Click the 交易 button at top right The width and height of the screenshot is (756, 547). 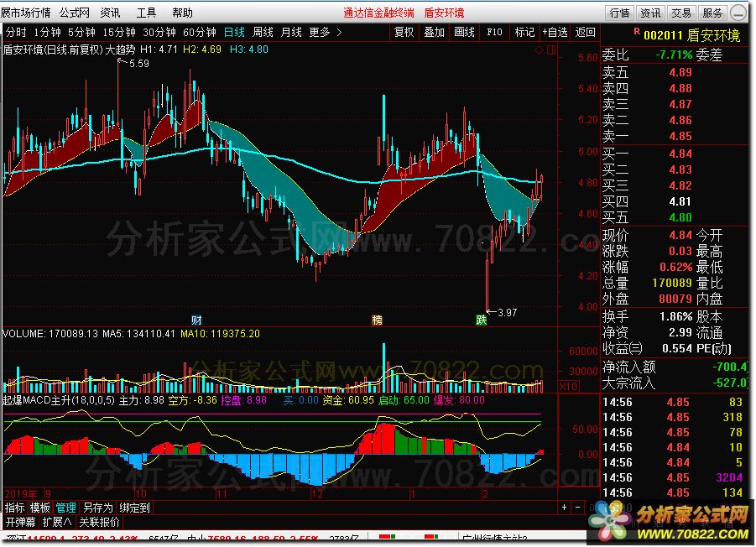[x=680, y=13]
